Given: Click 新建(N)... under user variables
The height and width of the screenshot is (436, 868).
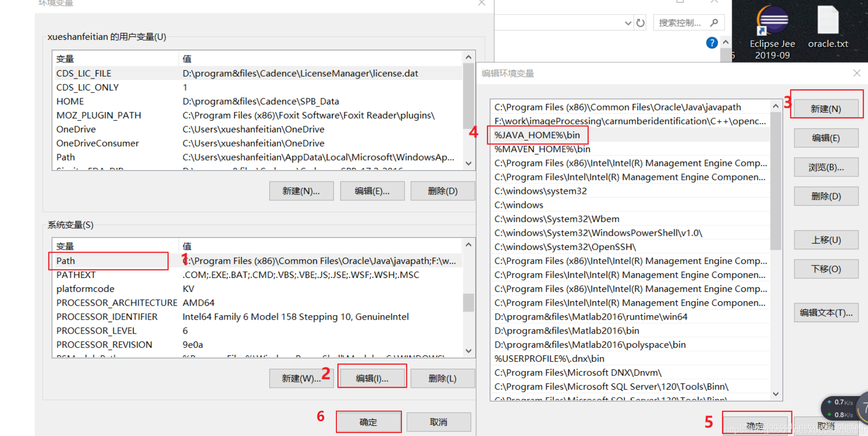Looking at the screenshot, I should pos(301,191).
